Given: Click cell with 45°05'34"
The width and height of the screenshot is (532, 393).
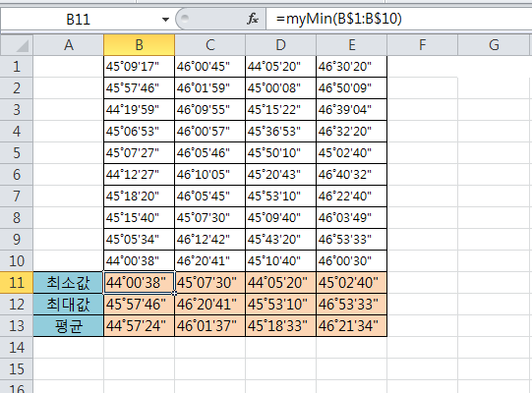Looking at the screenshot, I should (x=139, y=240).
